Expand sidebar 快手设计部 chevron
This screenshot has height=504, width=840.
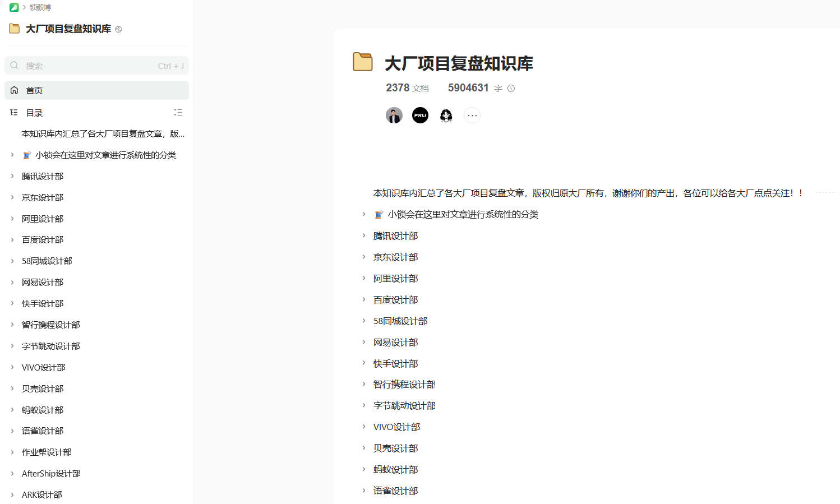12,303
